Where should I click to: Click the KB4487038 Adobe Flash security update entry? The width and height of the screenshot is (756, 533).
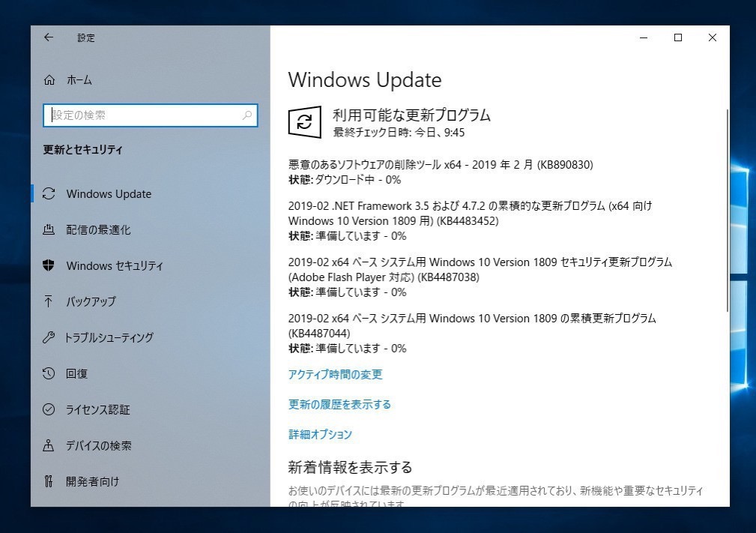[x=480, y=270]
